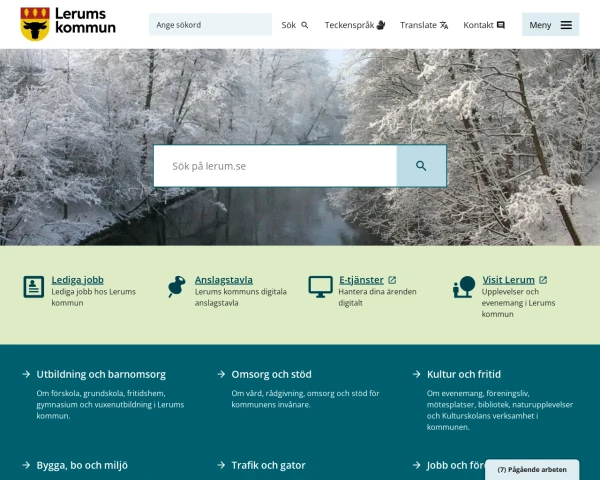Image resolution: width=600 pixels, height=480 pixels.
Task: Click the Lerums kommun name text
Action: tap(85, 21)
